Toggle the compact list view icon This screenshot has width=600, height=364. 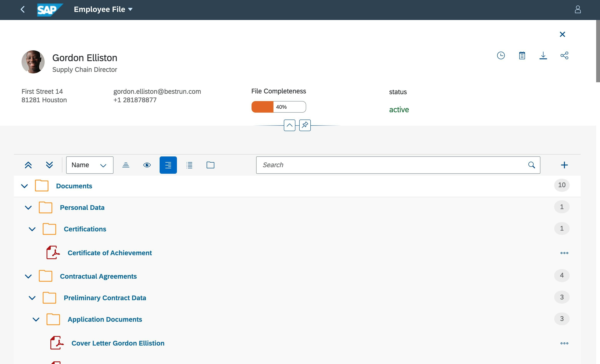189,165
